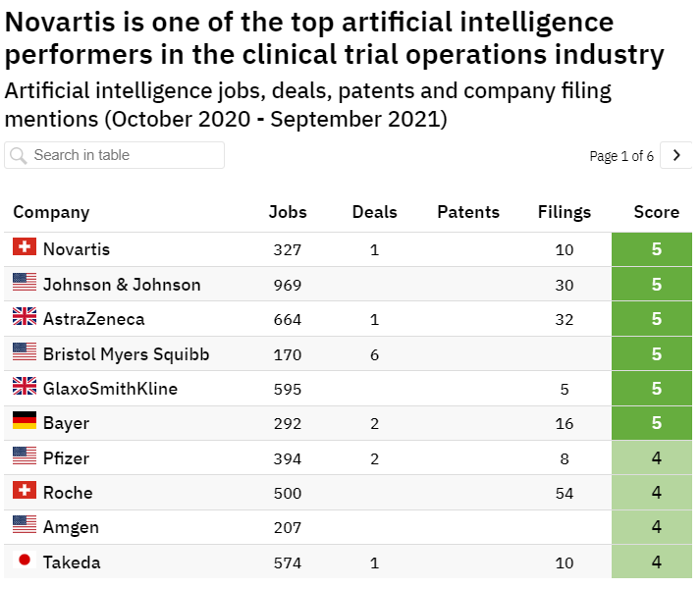
Task: Click the magnifying glass search icon
Action: click(19, 155)
